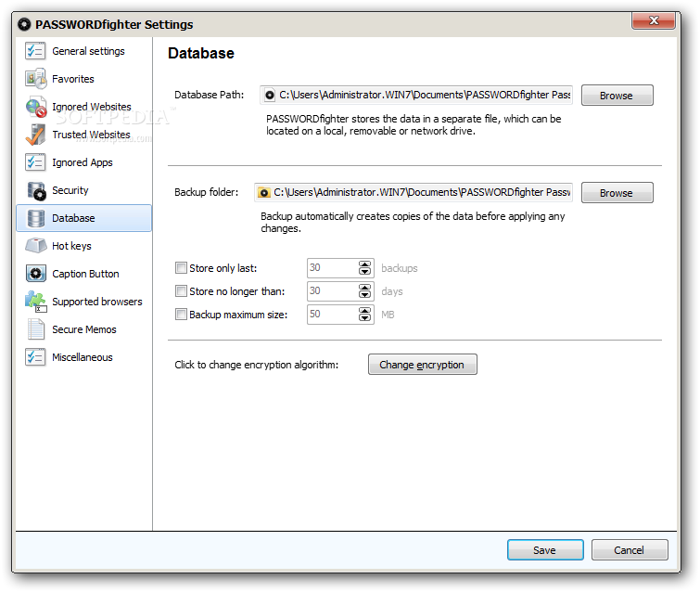Click the Backup maximum size number field

tap(340, 315)
